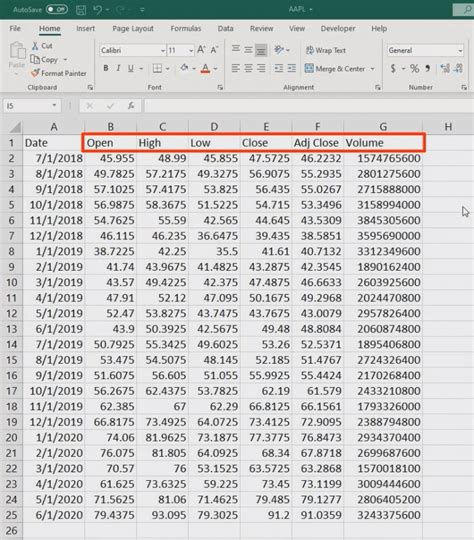Click the Paste clipboard icon
The width and height of the screenshot is (474, 540).
click(17, 51)
